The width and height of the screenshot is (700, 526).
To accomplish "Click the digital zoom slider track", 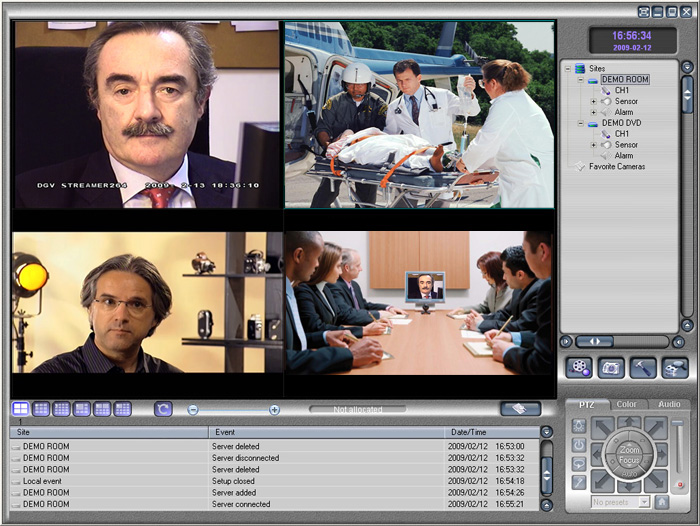I will click(x=233, y=409).
